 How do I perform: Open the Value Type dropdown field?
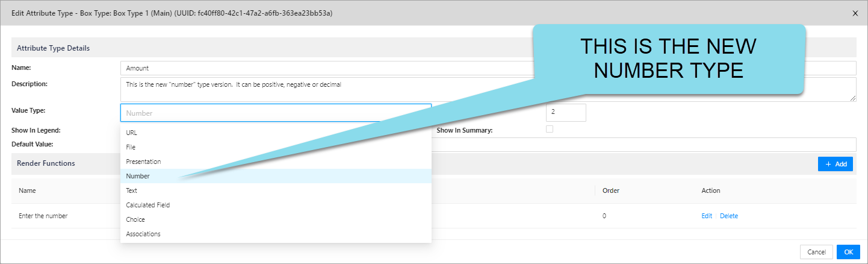(x=276, y=113)
